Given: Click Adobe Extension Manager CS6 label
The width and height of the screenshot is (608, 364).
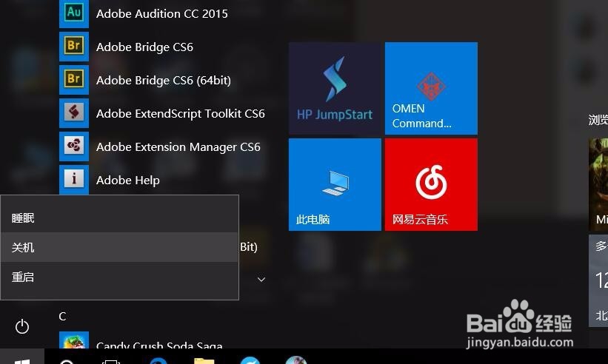Looking at the screenshot, I should 178,147.
